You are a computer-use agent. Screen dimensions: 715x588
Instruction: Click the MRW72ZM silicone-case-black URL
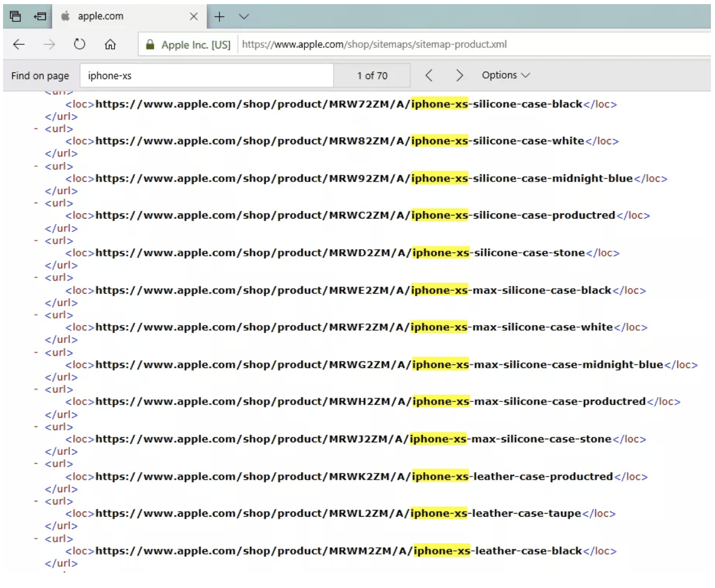[339, 104]
